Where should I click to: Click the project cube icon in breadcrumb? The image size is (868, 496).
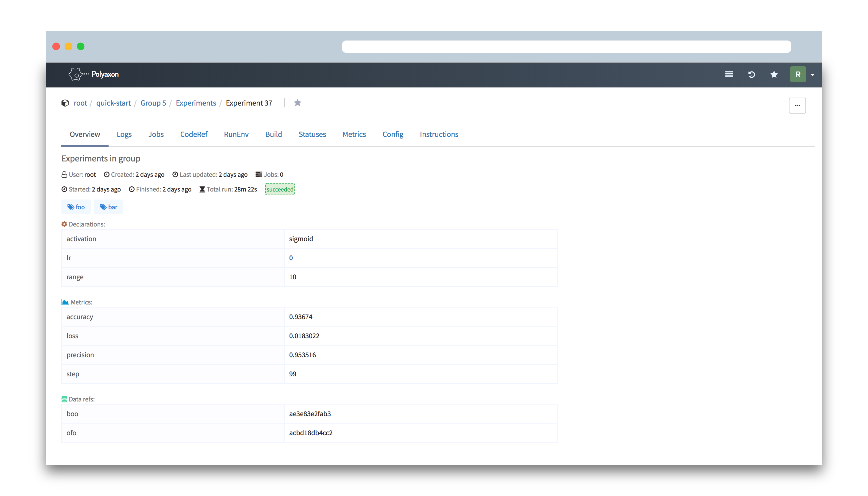point(65,103)
